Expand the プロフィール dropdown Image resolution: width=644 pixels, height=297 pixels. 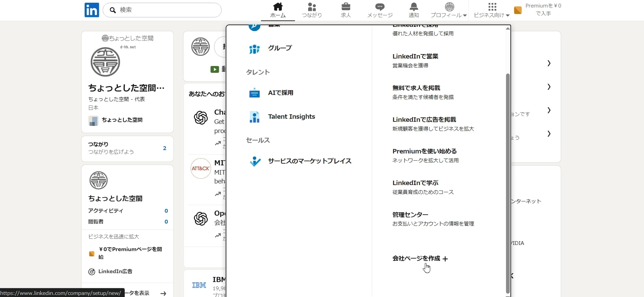point(449,10)
